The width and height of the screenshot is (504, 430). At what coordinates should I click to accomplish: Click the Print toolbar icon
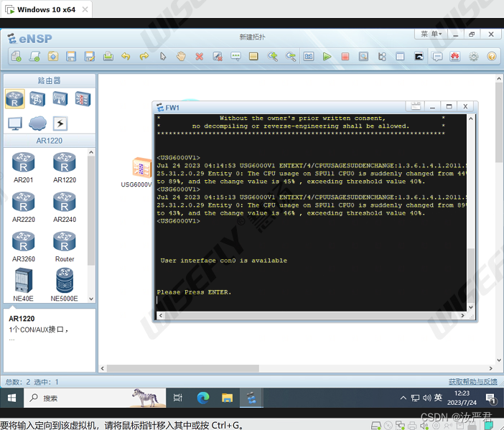[108, 57]
